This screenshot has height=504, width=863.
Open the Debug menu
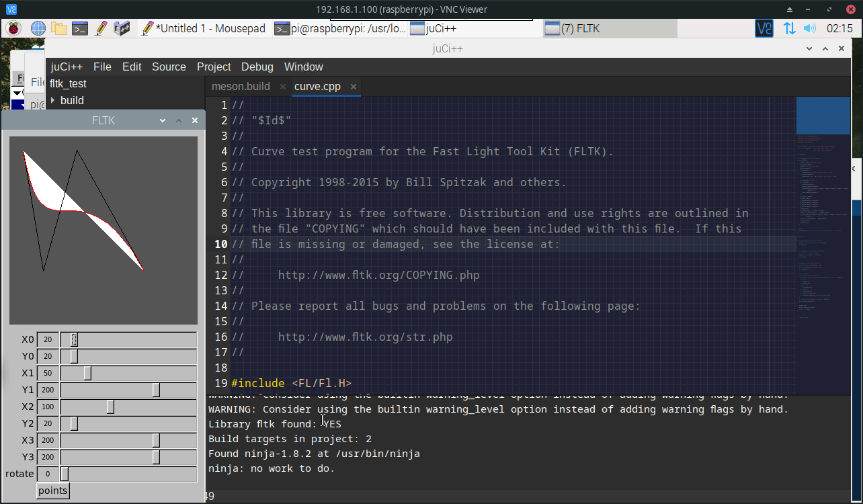tap(257, 67)
